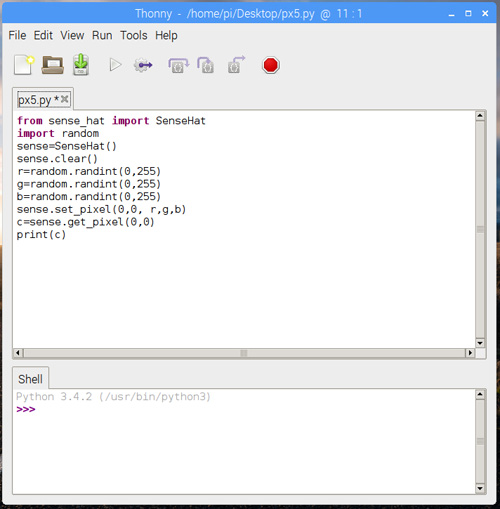The height and width of the screenshot is (509, 500).
Task: Click at the end of print(c) line
Action: coord(66,235)
